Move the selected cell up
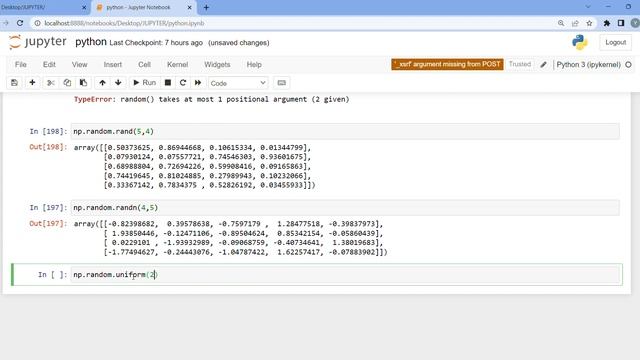The width and height of the screenshot is (640, 360). point(102,83)
